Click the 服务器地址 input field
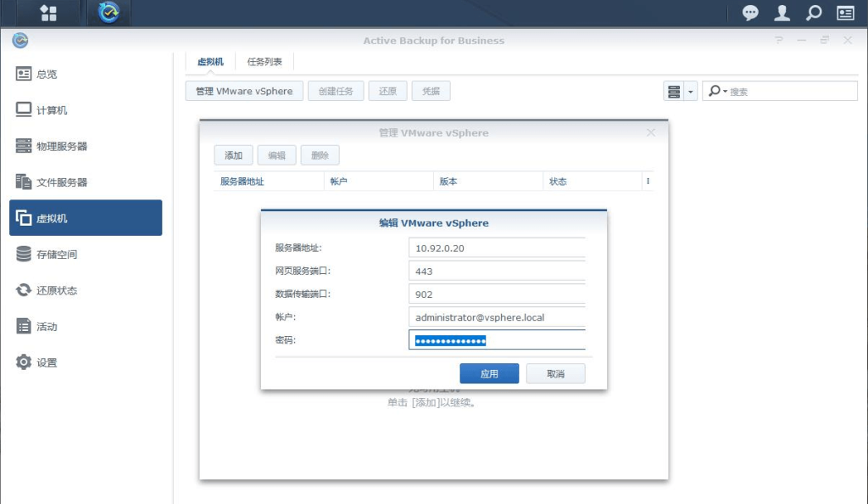The image size is (868, 504). [x=497, y=248]
